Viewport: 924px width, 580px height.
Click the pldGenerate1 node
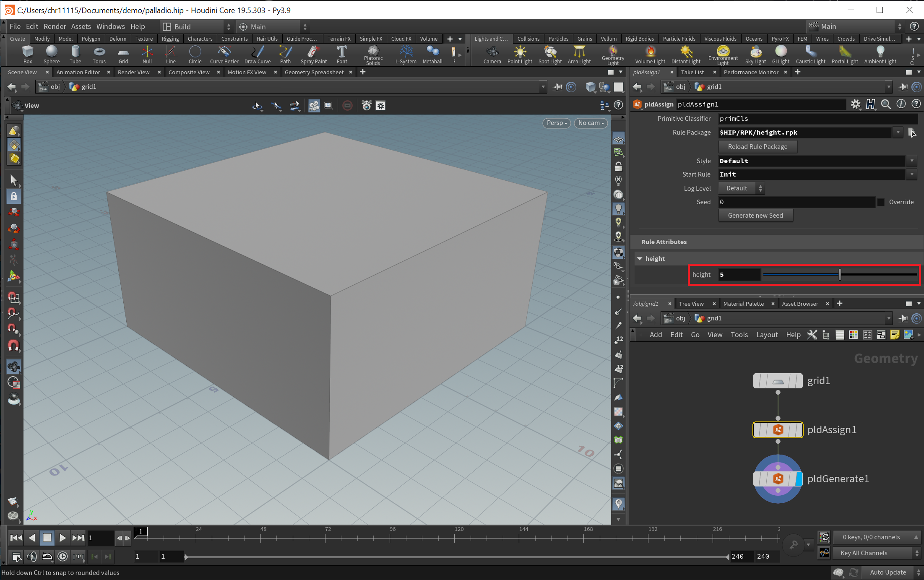(777, 479)
